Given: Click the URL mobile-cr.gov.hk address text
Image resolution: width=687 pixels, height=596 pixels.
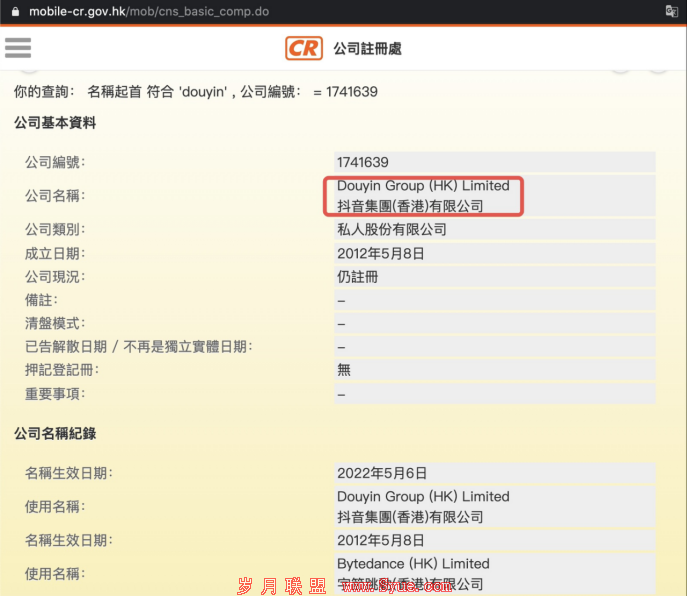Looking at the screenshot, I should [149, 11].
